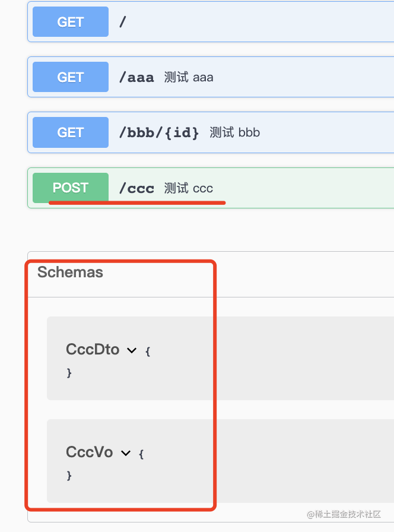Click the "测试 aaa" summary text
394x532 pixels.
(189, 77)
